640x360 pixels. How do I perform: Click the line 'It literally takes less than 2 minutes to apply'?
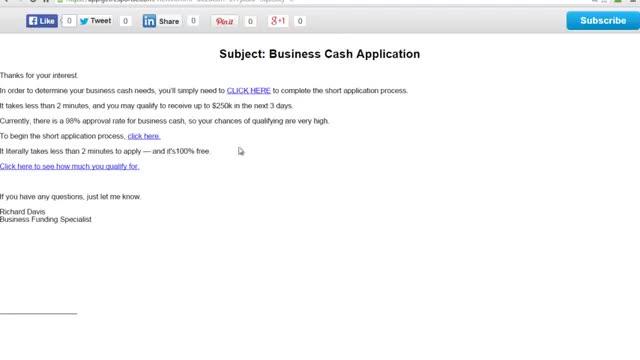coord(104,151)
